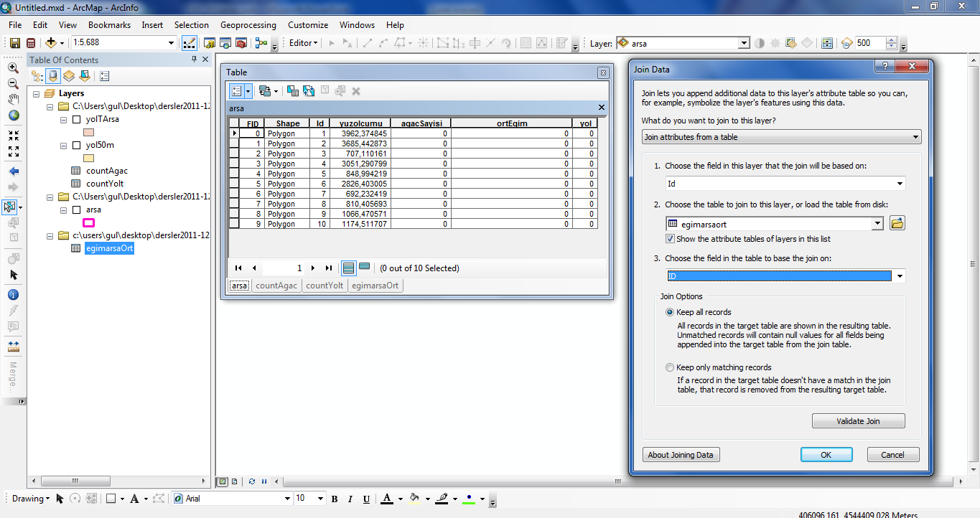This screenshot has height=518, width=980.
Task: Open the ModelBuilder window icon
Action: [x=261, y=43]
